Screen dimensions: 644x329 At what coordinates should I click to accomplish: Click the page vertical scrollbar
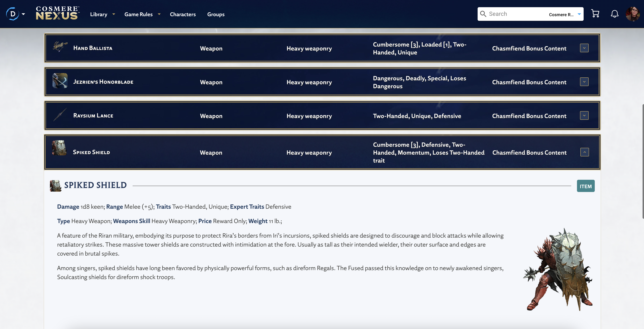pyautogui.click(x=643, y=162)
